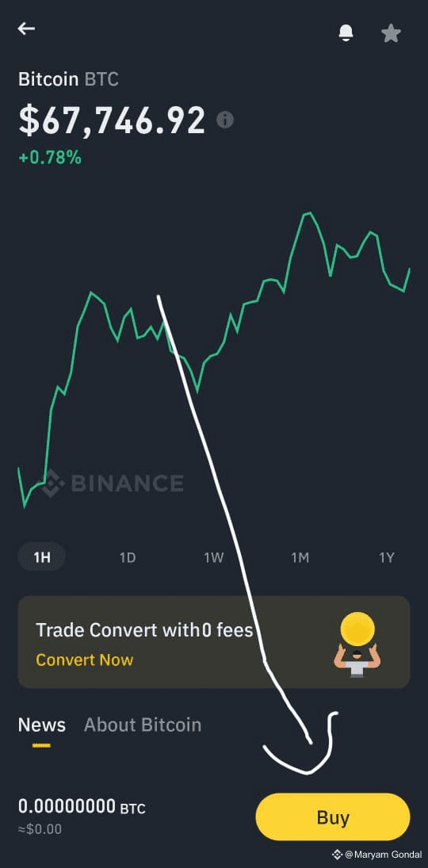The width and height of the screenshot is (428, 868).
Task: Select the 1H chart timeframe
Action: click(x=42, y=557)
